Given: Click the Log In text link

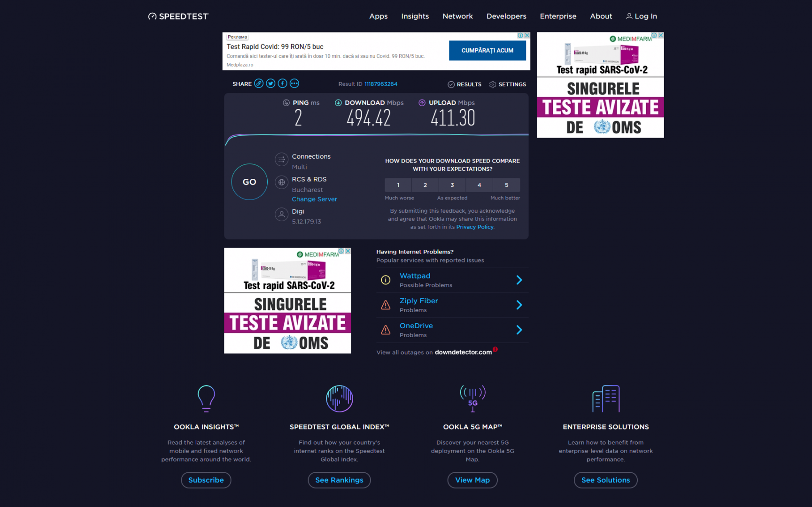Looking at the screenshot, I should coord(646,16).
